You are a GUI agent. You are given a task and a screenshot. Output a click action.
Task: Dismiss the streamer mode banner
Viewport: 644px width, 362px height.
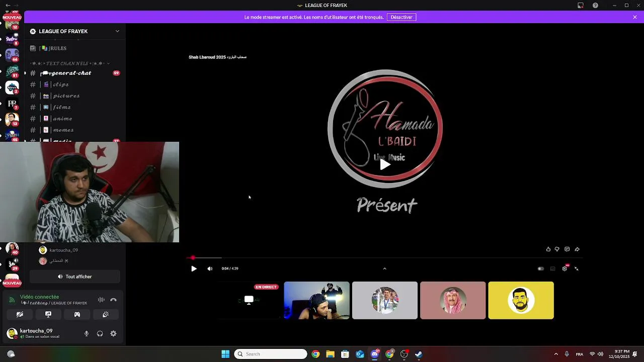click(635, 17)
